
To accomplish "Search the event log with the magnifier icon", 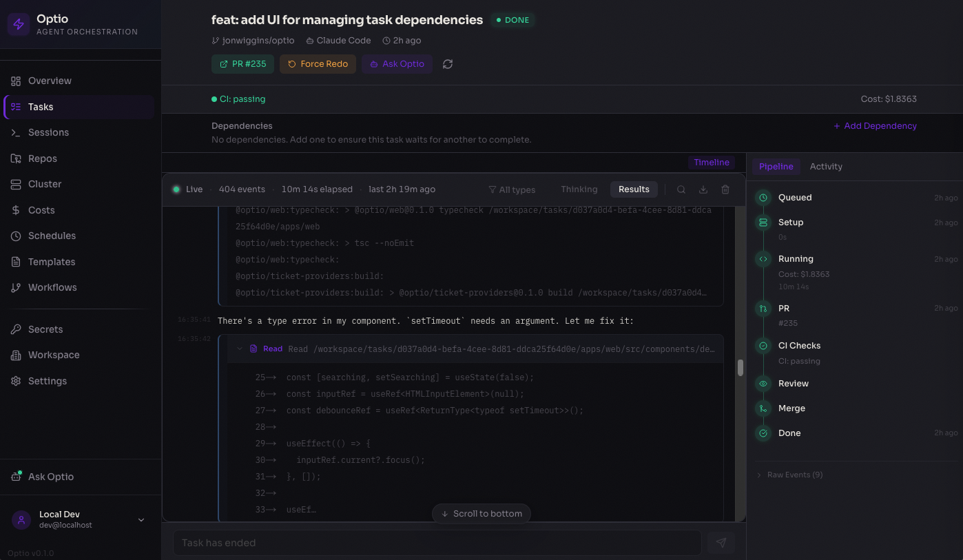I will [680, 189].
